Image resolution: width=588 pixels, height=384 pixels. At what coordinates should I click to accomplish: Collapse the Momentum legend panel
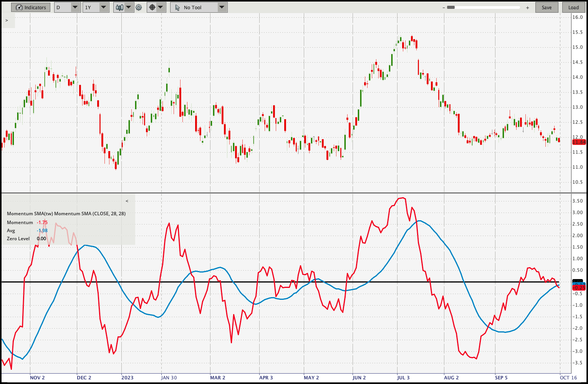[x=127, y=201]
